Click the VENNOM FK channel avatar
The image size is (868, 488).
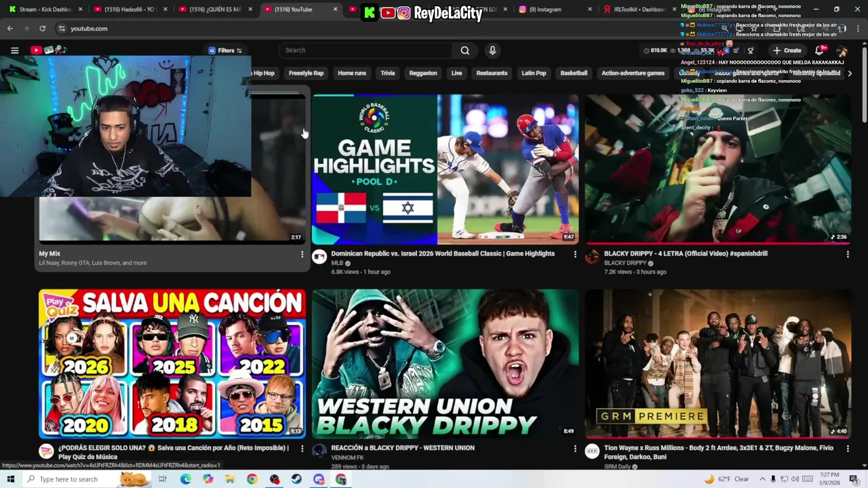click(x=319, y=451)
